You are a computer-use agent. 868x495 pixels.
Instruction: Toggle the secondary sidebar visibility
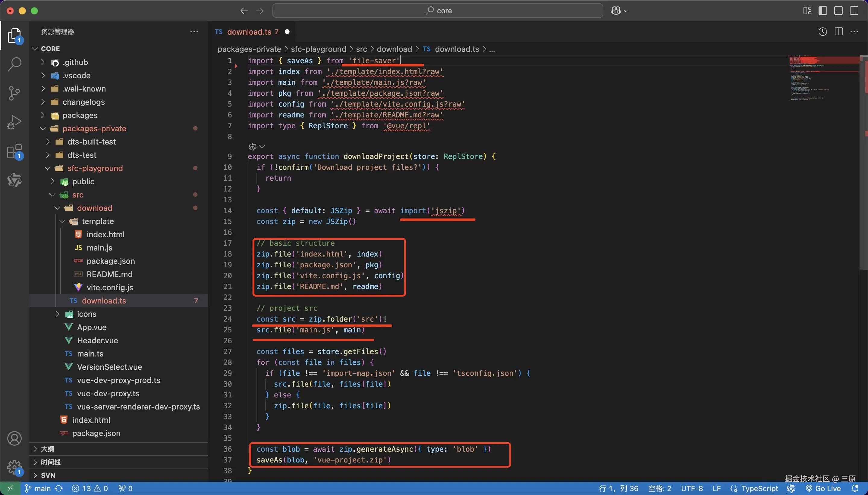click(854, 11)
